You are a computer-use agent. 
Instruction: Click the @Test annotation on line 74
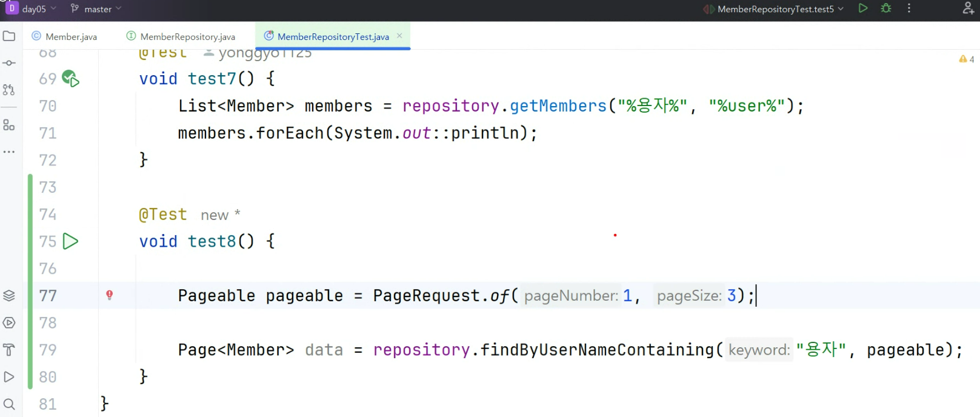pyautogui.click(x=163, y=215)
